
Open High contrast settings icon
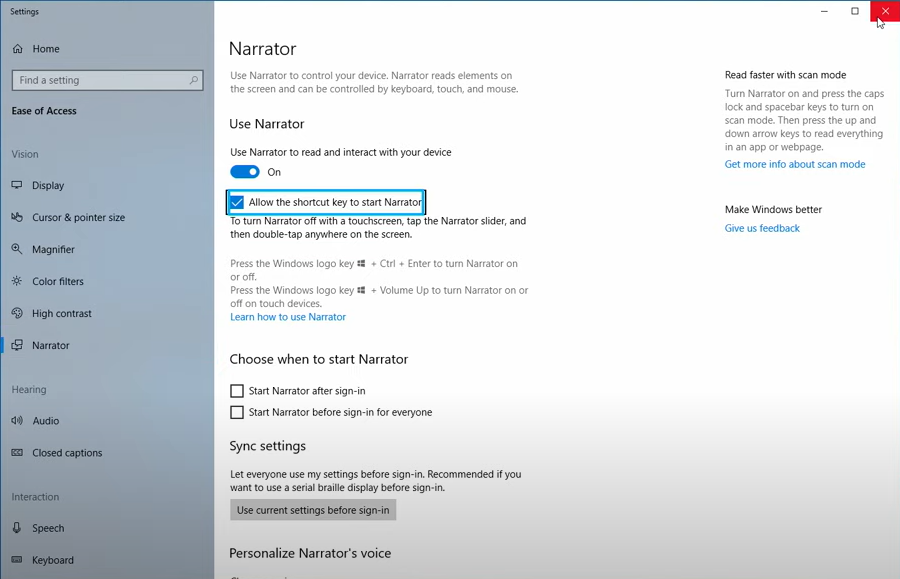[x=19, y=313]
